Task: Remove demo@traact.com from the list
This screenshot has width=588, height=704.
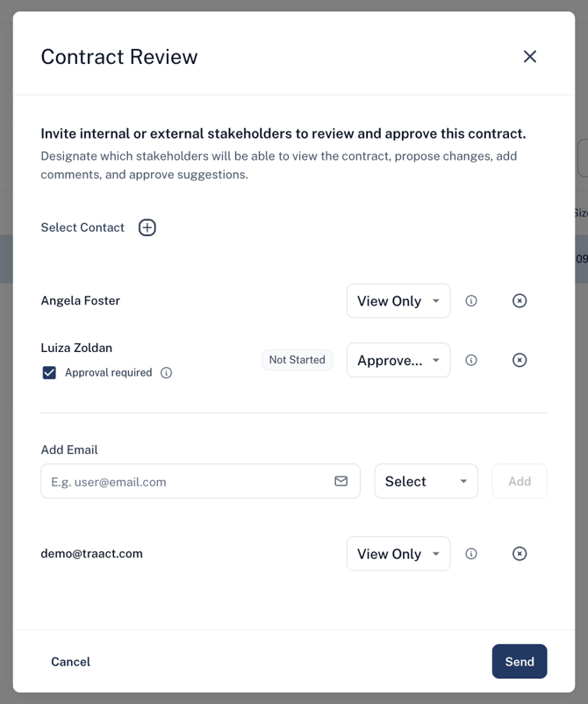Action: click(x=520, y=554)
